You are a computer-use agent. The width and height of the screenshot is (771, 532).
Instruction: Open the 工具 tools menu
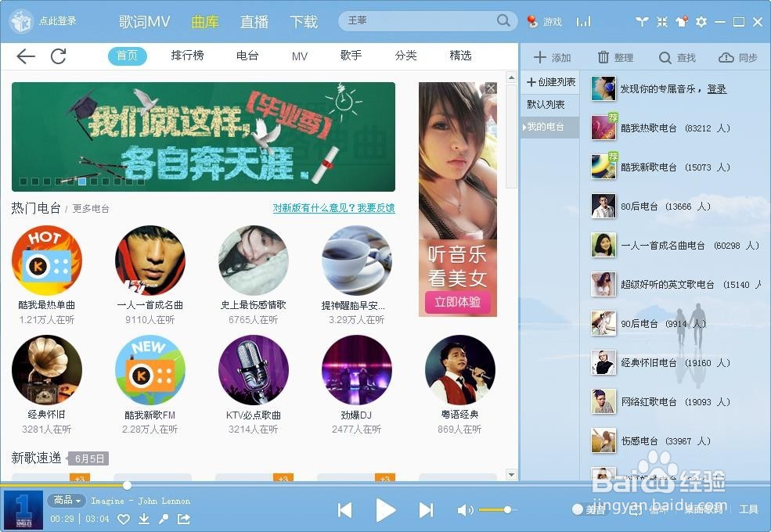pos(748,509)
